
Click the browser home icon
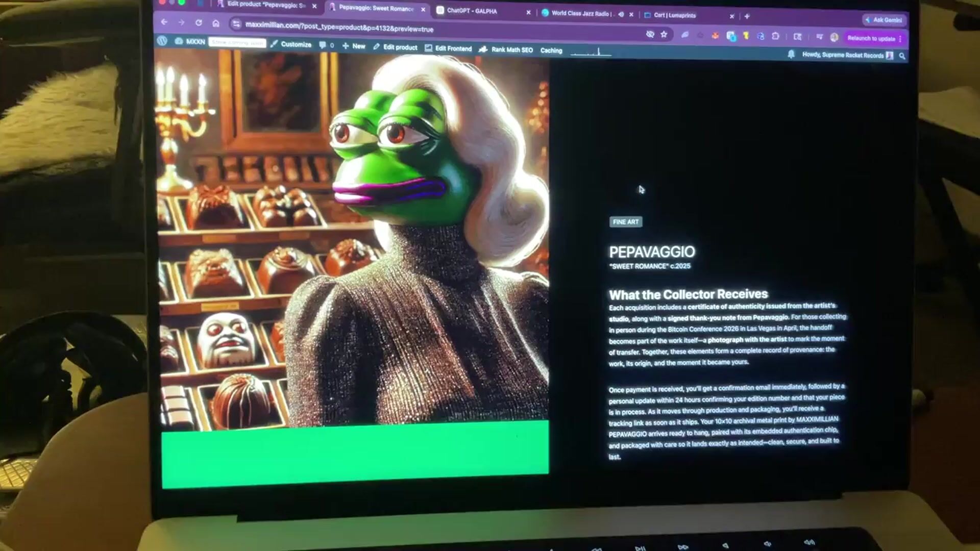216,23
